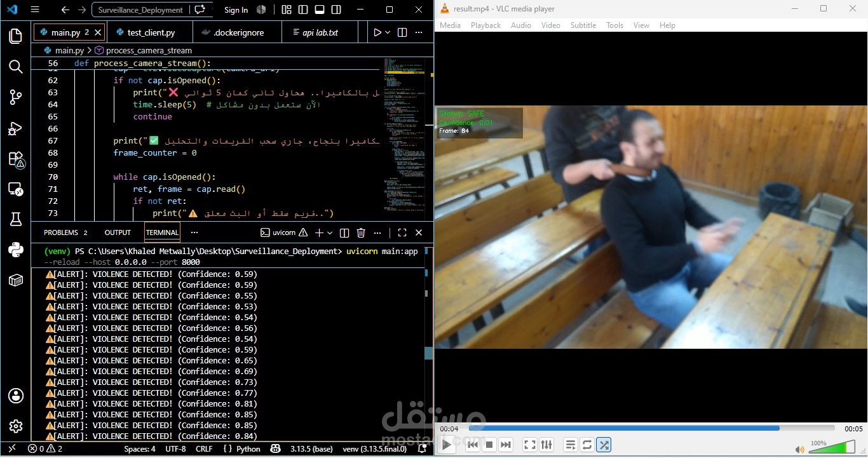Skip to previous media in VLC

[472, 445]
